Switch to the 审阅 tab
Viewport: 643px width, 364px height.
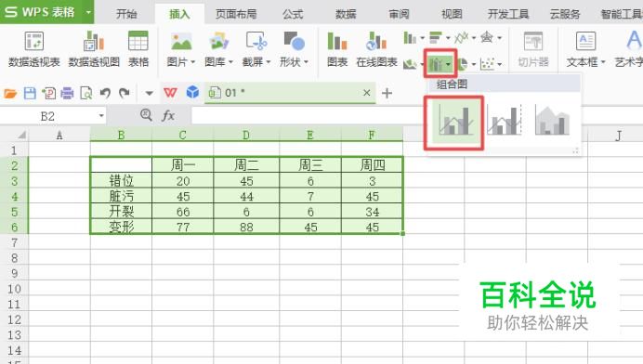pos(399,14)
